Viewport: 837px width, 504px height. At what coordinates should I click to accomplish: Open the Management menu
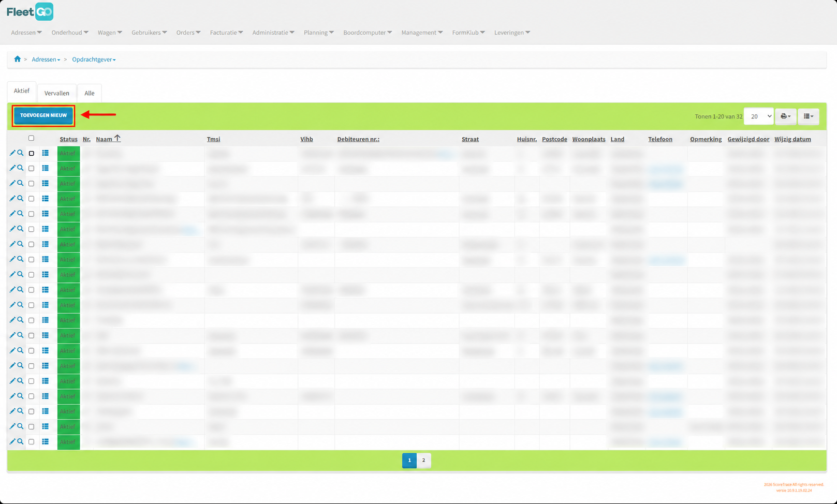tap(422, 33)
